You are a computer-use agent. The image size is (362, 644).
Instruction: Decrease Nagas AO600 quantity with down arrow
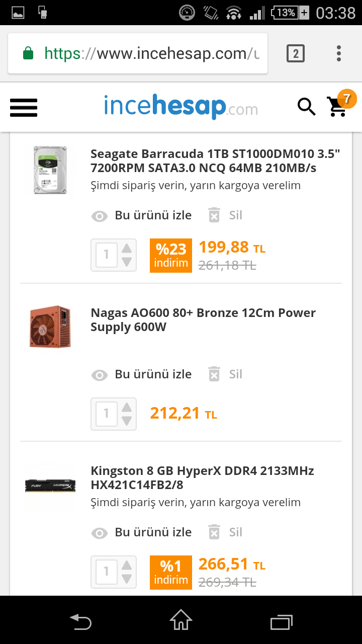coord(127,421)
